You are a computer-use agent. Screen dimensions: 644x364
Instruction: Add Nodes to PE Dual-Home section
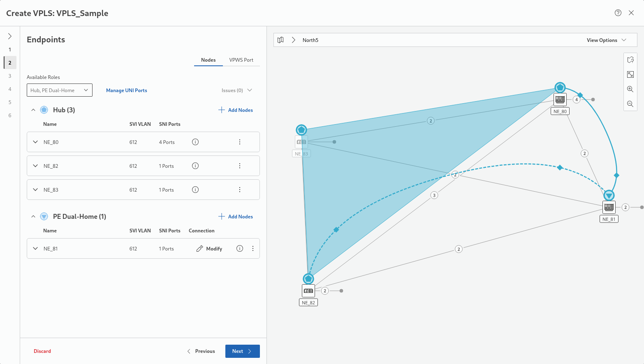pyautogui.click(x=236, y=216)
